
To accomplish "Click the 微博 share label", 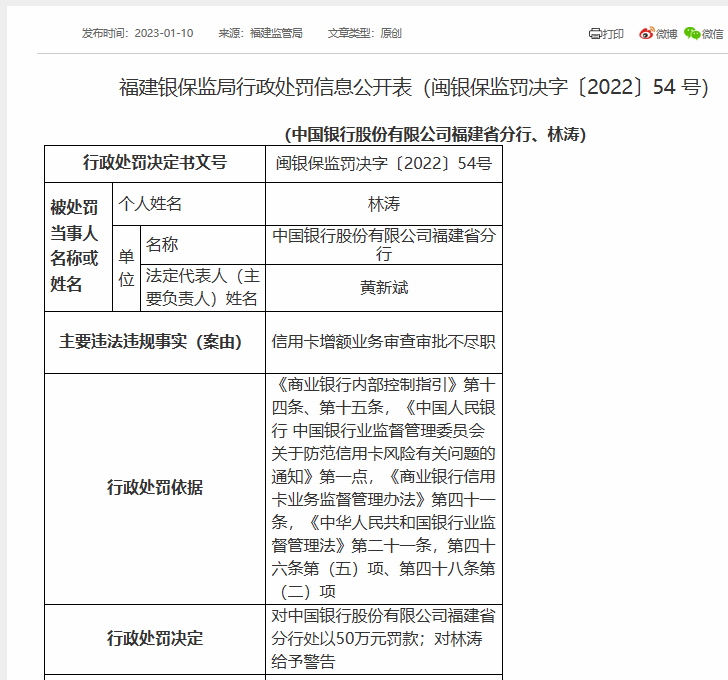I will click(x=666, y=34).
